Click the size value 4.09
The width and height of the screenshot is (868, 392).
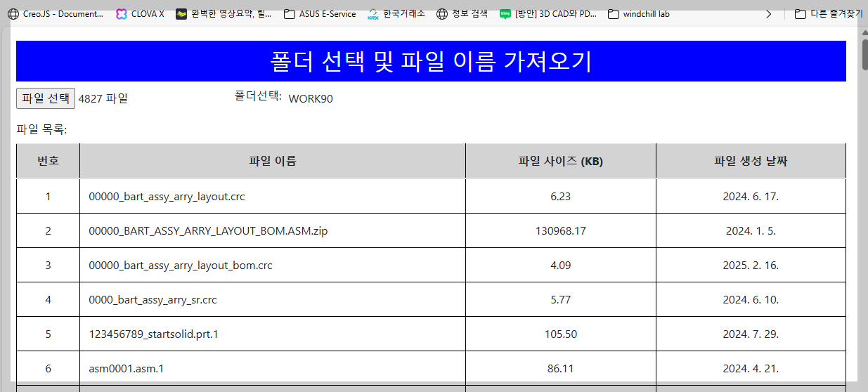[x=561, y=266]
